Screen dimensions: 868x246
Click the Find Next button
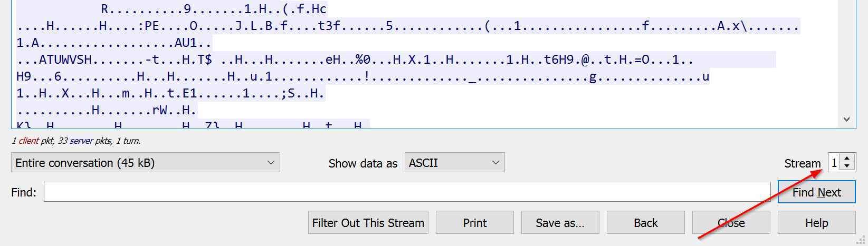[816, 192]
